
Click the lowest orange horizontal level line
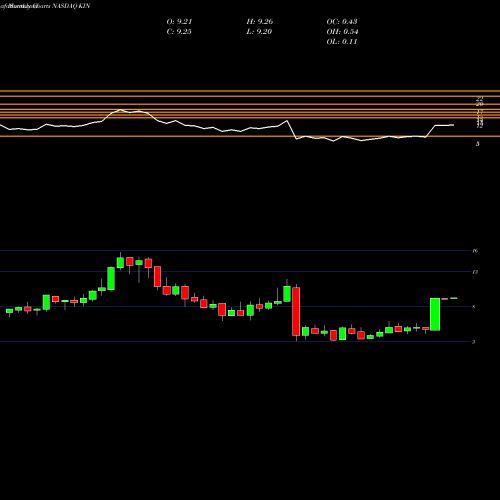(250, 136)
